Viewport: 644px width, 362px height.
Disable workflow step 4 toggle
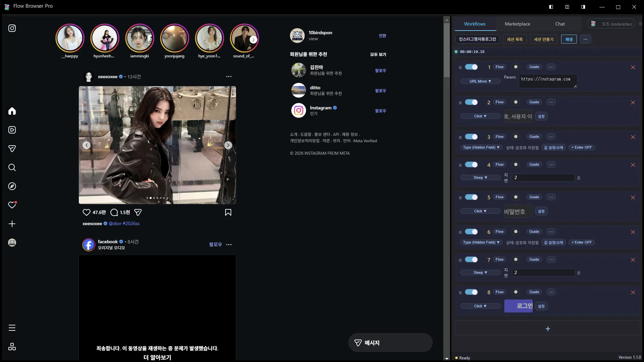click(x=471, y=165)
